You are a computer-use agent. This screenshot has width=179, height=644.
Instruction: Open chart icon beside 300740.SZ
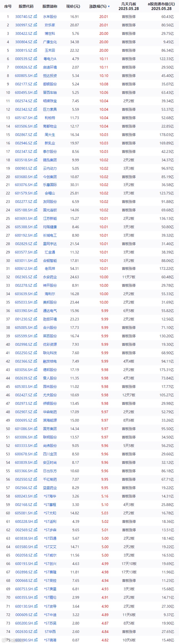pos(35,17)
